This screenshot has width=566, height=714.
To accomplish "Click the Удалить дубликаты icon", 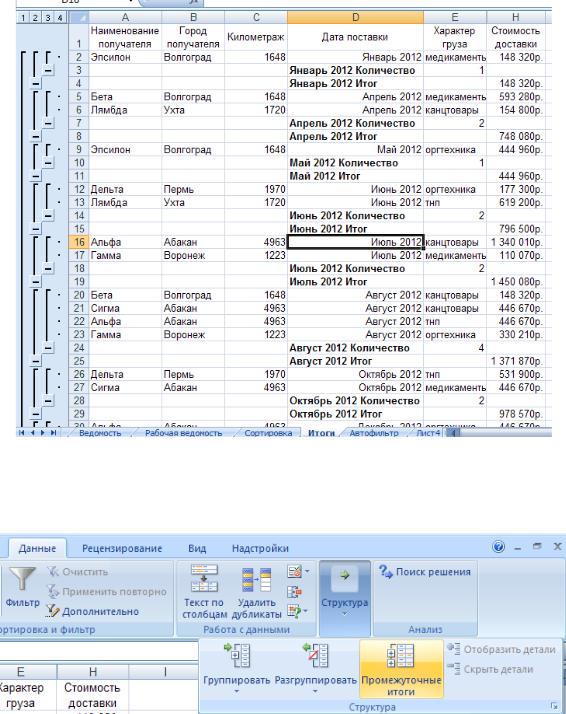I will point(256,580).
